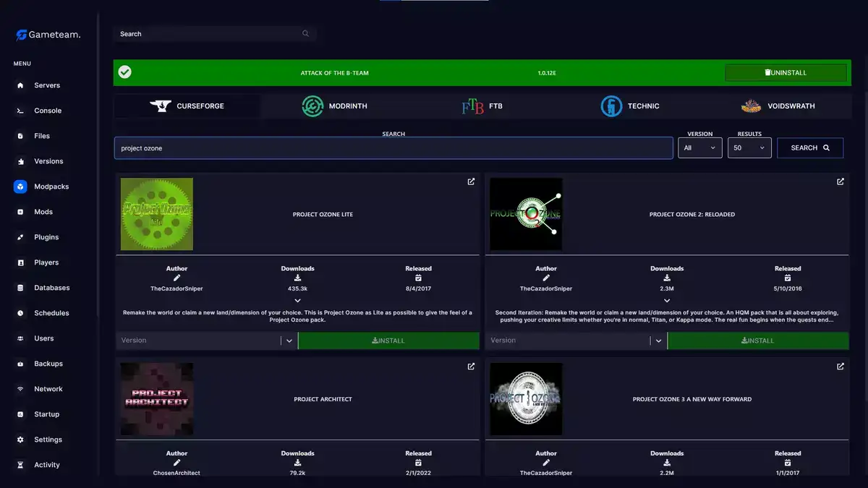Click the '5/10/2016' release date
Screen dimensions: 868x488
[788, 288]
